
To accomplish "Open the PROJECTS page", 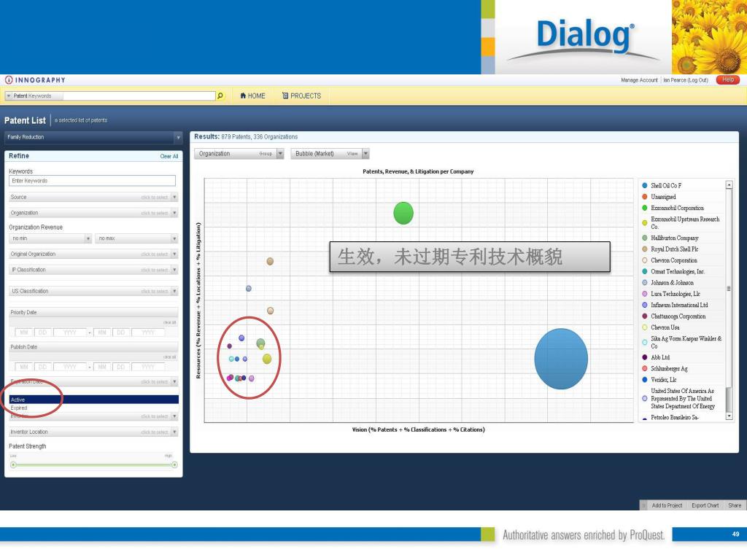I will point(301,96).
